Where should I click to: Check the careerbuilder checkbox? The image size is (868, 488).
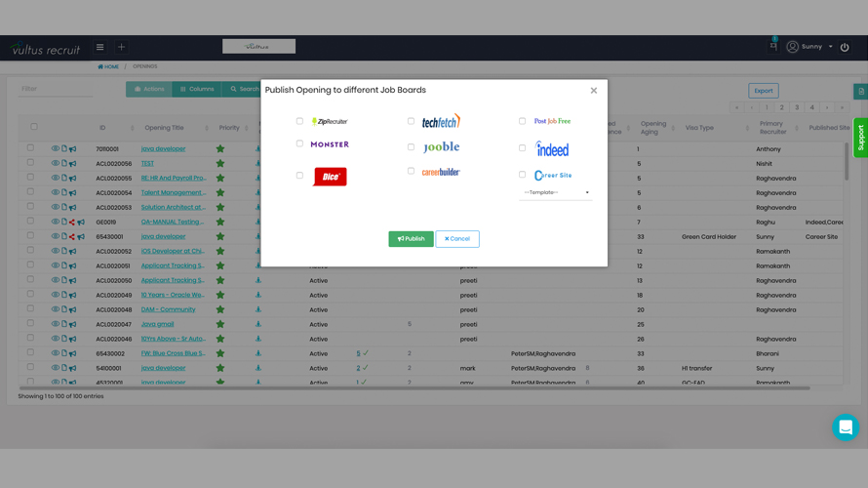411,171
